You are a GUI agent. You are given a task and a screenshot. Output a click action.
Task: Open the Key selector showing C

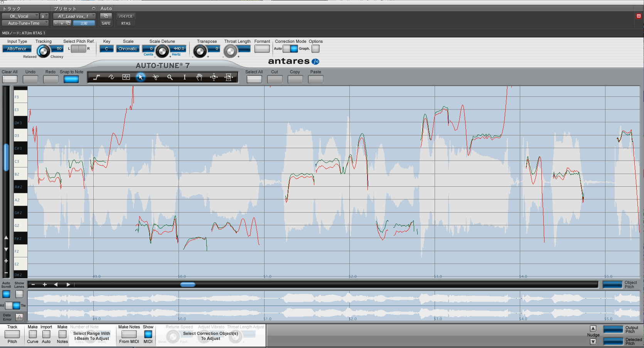pyautogui.click(x=106, y=49)
